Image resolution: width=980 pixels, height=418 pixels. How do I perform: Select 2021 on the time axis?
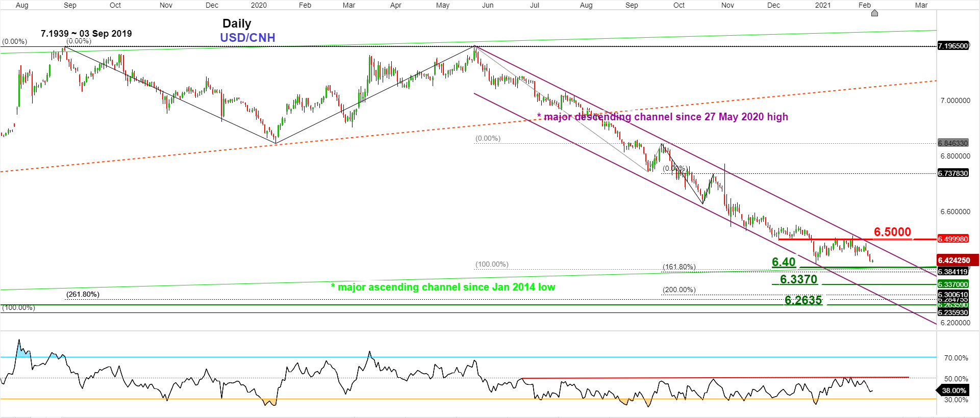pyautogui.click(x=822, y=5)
